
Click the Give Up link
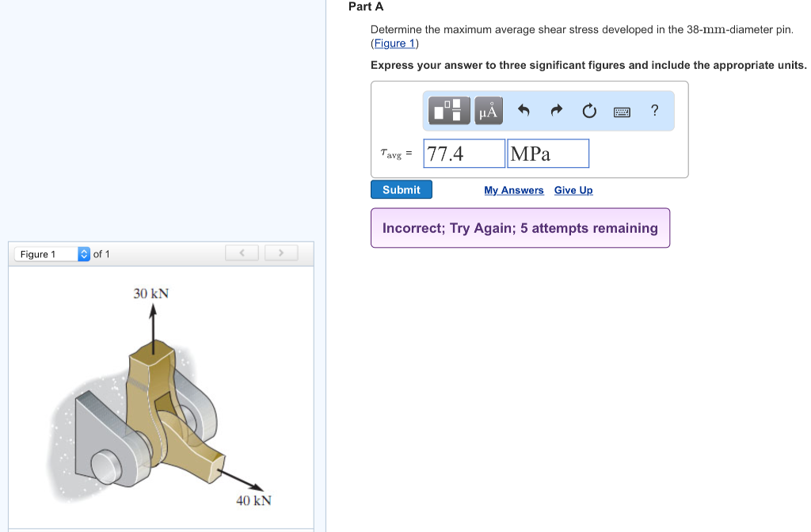click(x=573, y=190)
